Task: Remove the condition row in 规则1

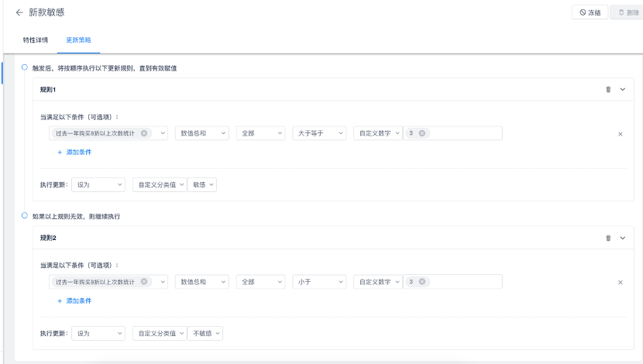Action: click(620, 134)
